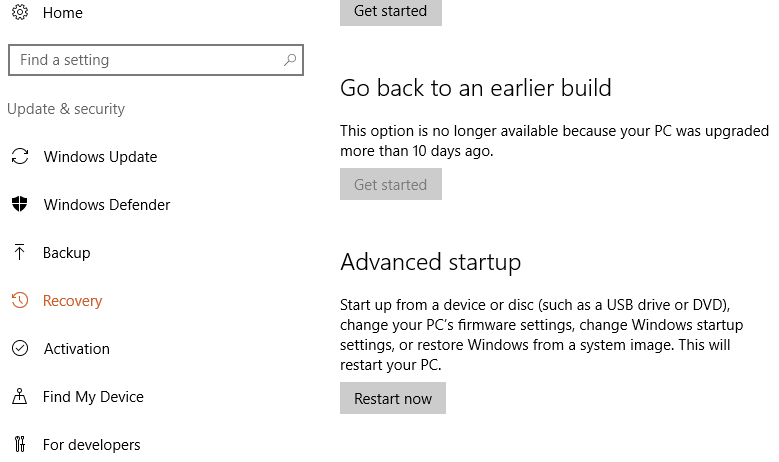Screen dimensions: 779x462
Task: Click the Backup upload arrow icon
Action: [x=19, y=253]
